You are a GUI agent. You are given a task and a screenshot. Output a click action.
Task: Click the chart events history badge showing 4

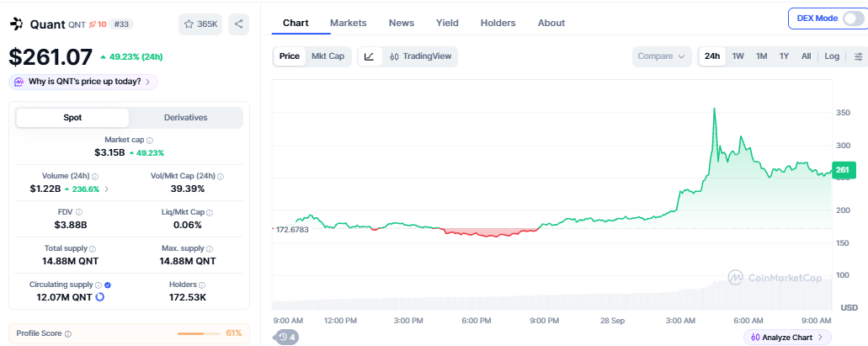click(287, 337)
